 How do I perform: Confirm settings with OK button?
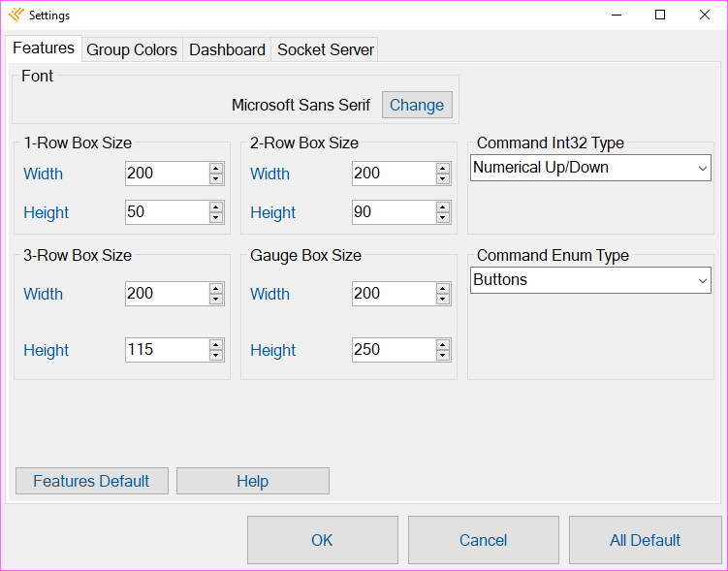(x=322, y=540)
